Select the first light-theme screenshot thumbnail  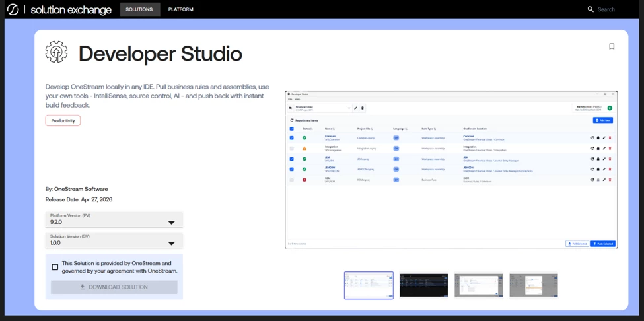[369, 285]
